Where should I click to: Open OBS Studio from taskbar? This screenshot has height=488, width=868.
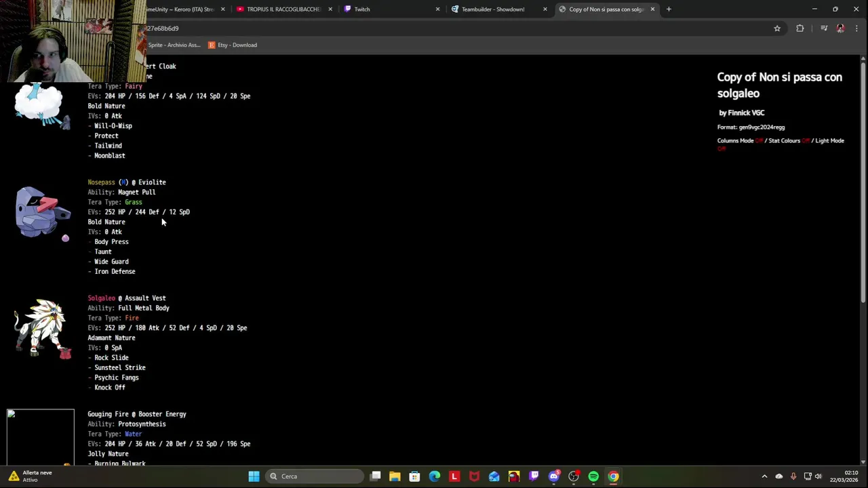(x=574, y=476)
